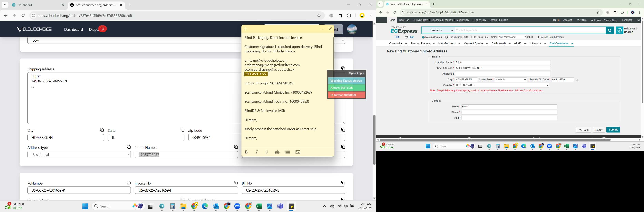This screenshot has width=644, height=212.
Task: Open the ECExpress mail notifications (3)
Action: [x=556, y=20]
